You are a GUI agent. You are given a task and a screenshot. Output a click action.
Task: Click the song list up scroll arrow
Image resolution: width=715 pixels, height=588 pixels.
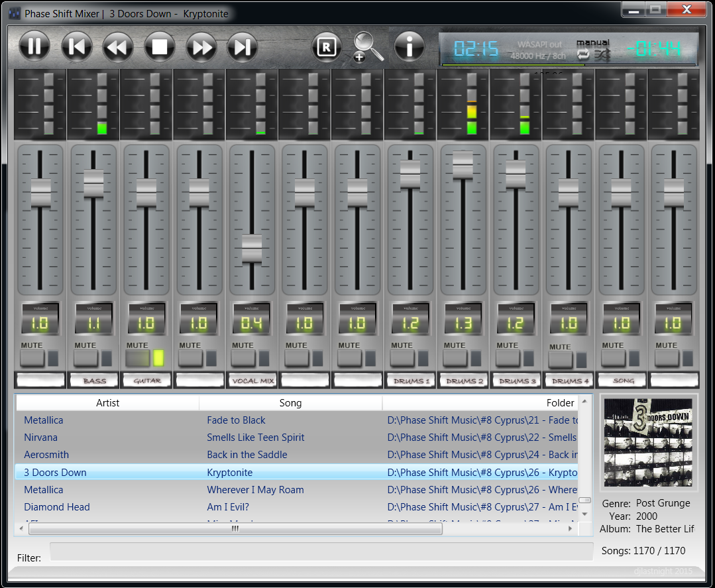(584, 402)
